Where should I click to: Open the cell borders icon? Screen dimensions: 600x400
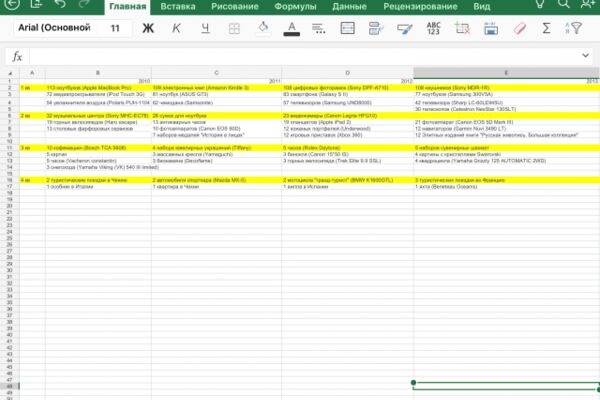(x=234, y=28)
